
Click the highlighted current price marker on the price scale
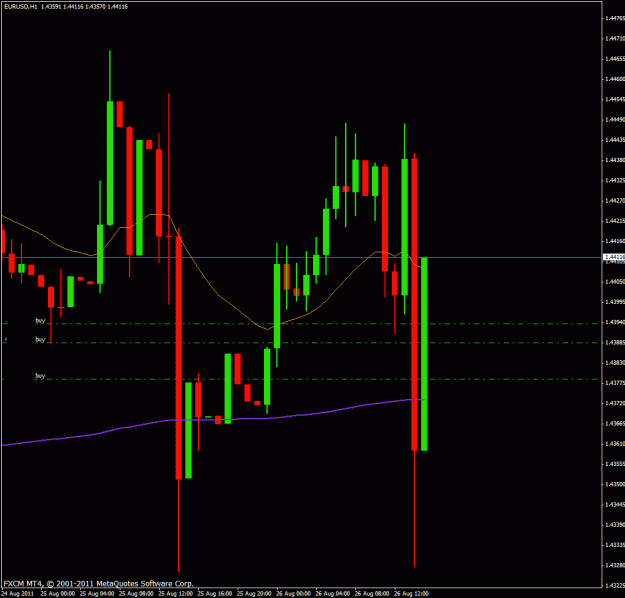point(614,257)
